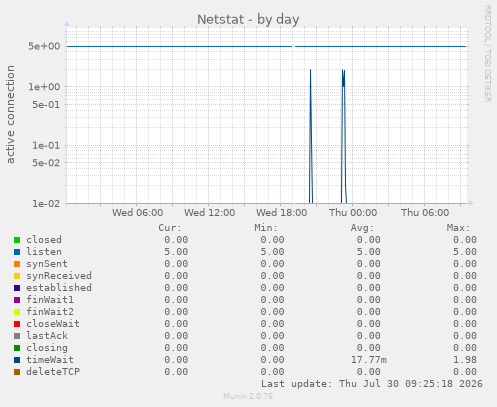497x407 pixels.
Task: Click the lime finWait2 legend swatch
Action: (17, 312)
